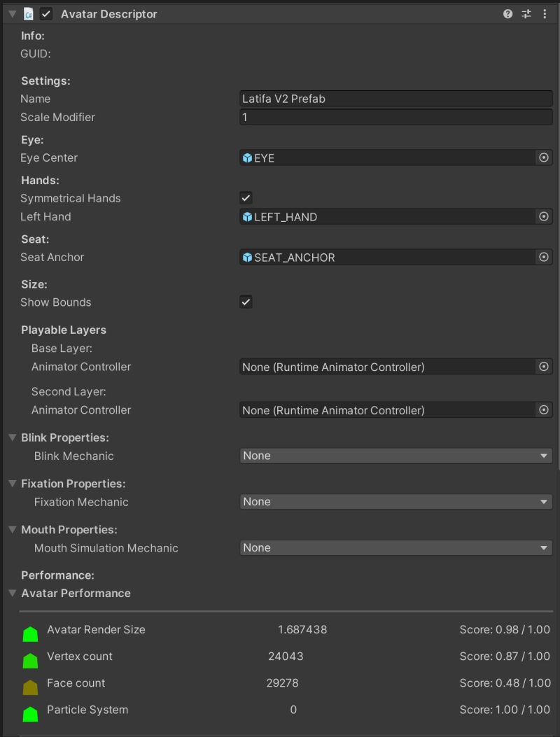Open the component preset settings icon

(526, 14)
